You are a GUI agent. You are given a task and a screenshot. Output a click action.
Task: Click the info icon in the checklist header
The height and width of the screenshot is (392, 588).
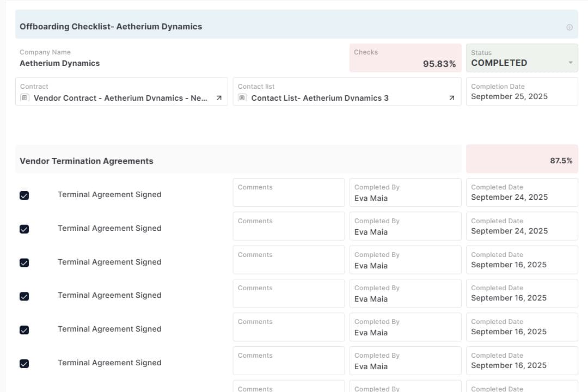coord(569,27)
